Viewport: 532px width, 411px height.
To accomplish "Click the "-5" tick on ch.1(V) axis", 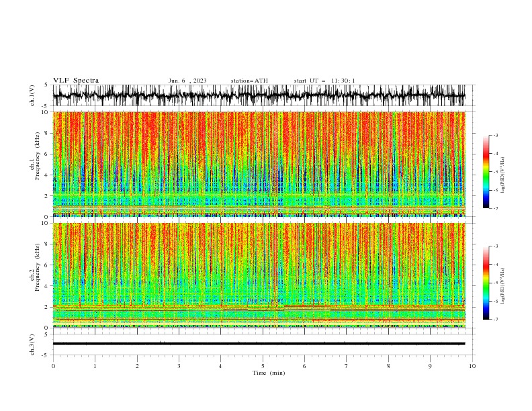I will coord(46,106).
